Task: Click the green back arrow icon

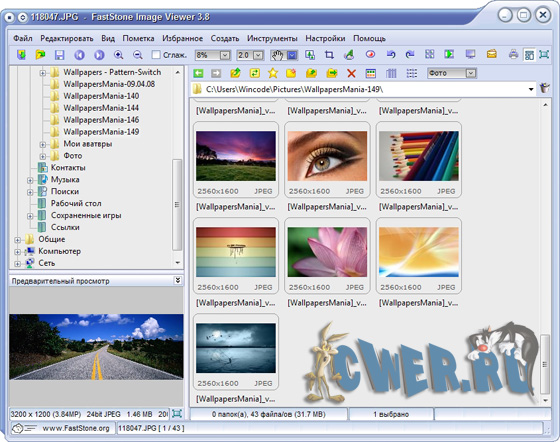Action: 198,73
